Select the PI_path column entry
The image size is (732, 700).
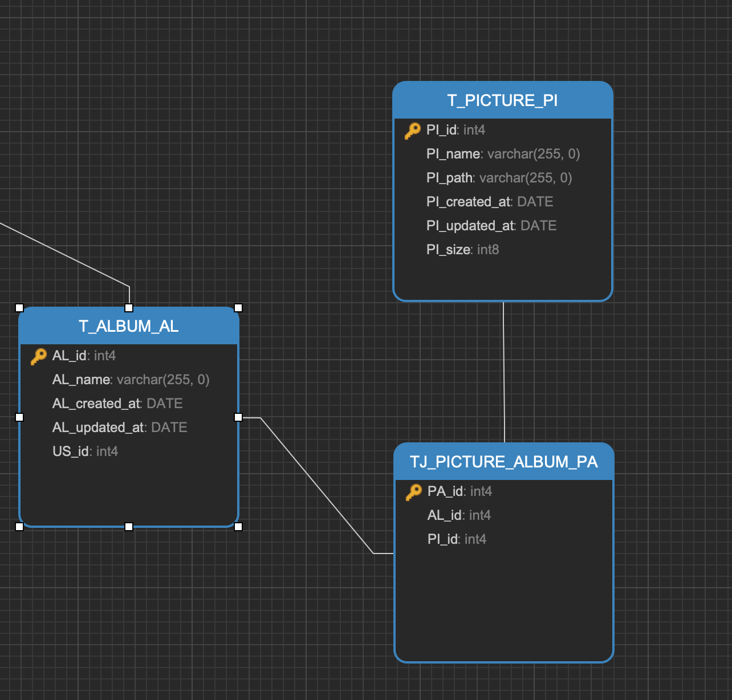coord(499,178)
